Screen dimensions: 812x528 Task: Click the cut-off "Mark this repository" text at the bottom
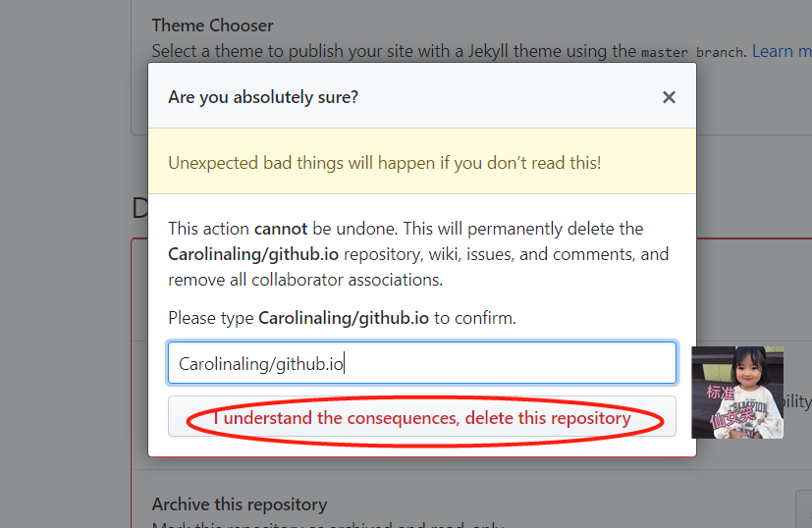[x=245, y=524]
